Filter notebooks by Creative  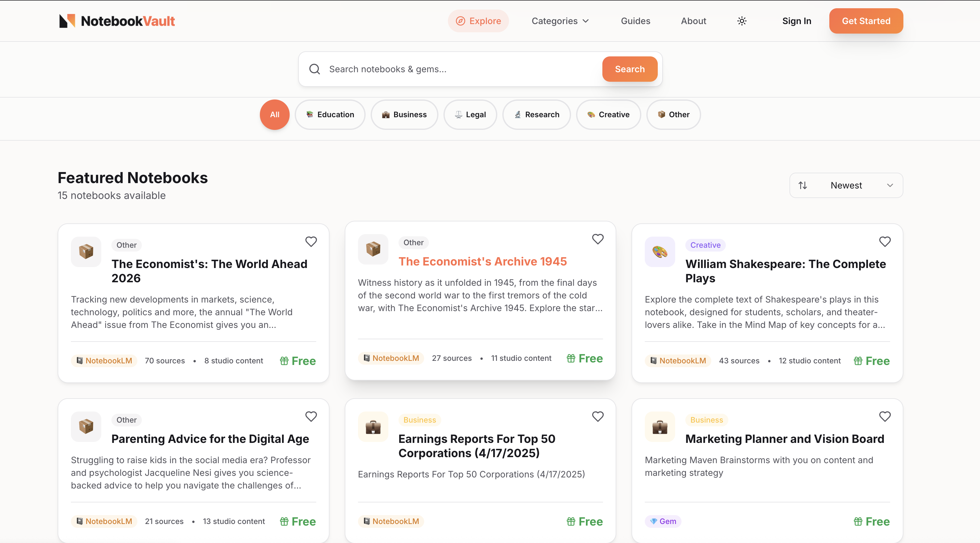point(608,115)
